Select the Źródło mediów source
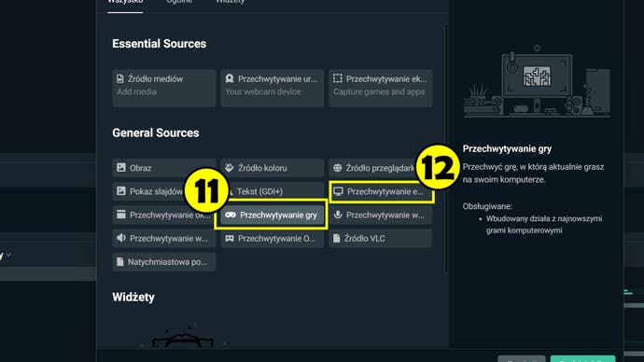 click(164, 88)
